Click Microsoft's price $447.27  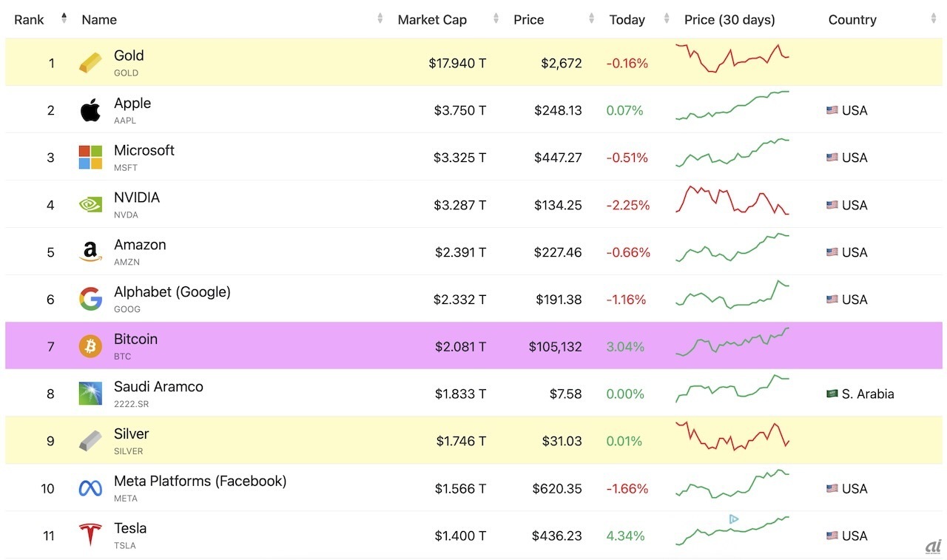point(558,158)
